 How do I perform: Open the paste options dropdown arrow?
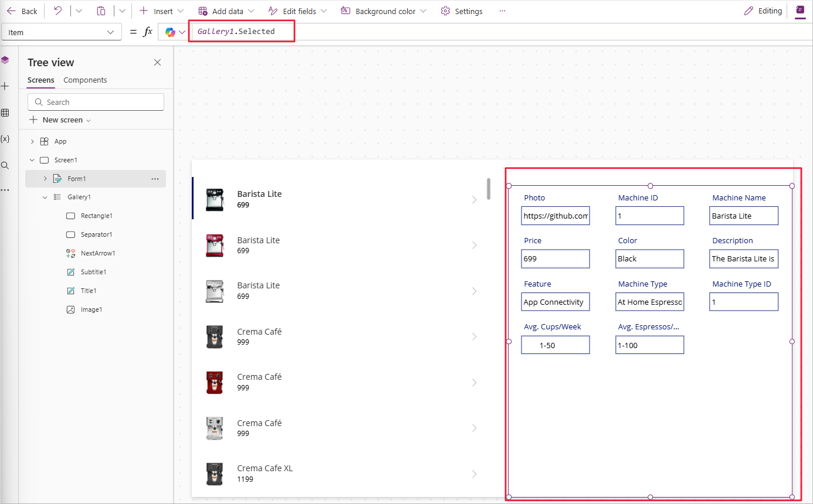[x=122, y=11]
